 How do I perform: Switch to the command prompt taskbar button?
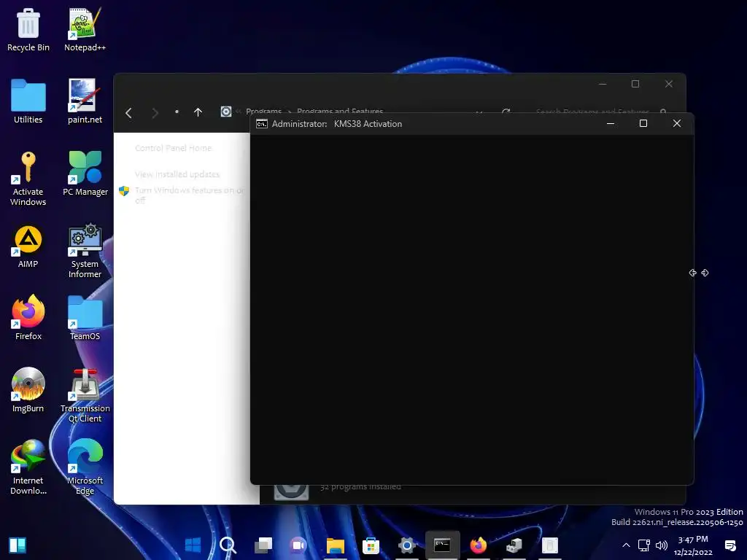(442, 545)
